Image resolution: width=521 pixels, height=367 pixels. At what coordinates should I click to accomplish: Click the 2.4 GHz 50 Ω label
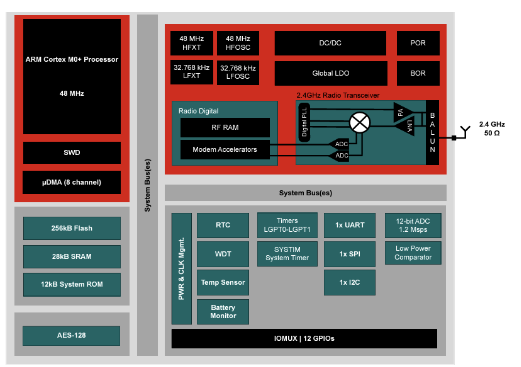(492, 129)
